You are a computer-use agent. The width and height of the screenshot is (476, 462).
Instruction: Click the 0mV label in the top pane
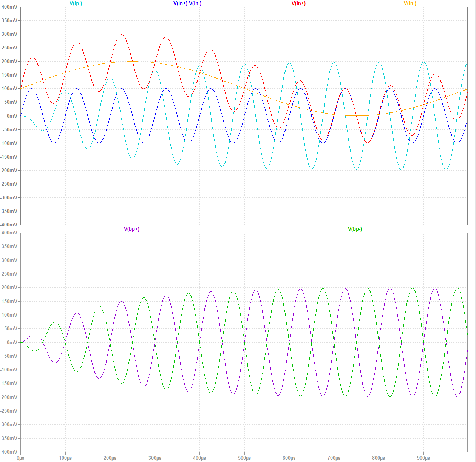(x=12, y=116)
